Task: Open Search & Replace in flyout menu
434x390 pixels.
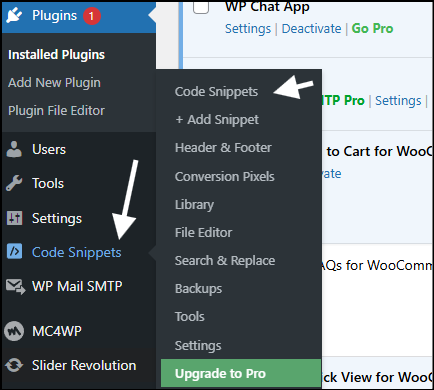Action: [x=225, y=260]
